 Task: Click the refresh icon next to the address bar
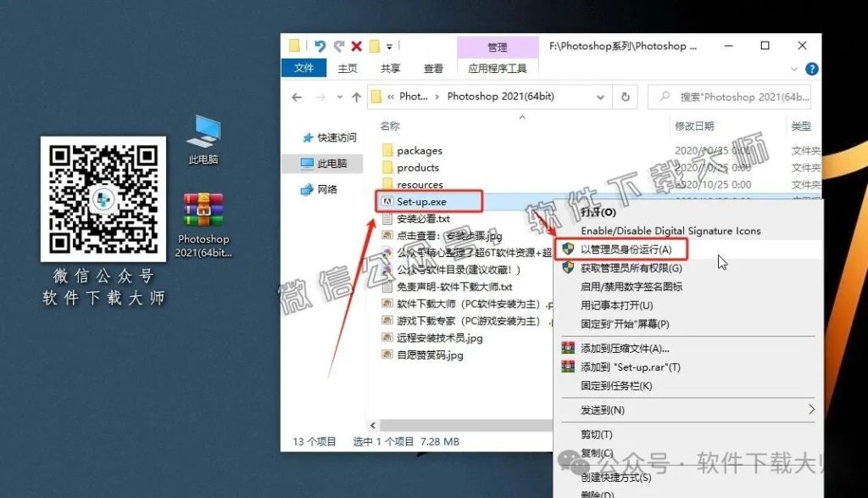click(625, 97)
